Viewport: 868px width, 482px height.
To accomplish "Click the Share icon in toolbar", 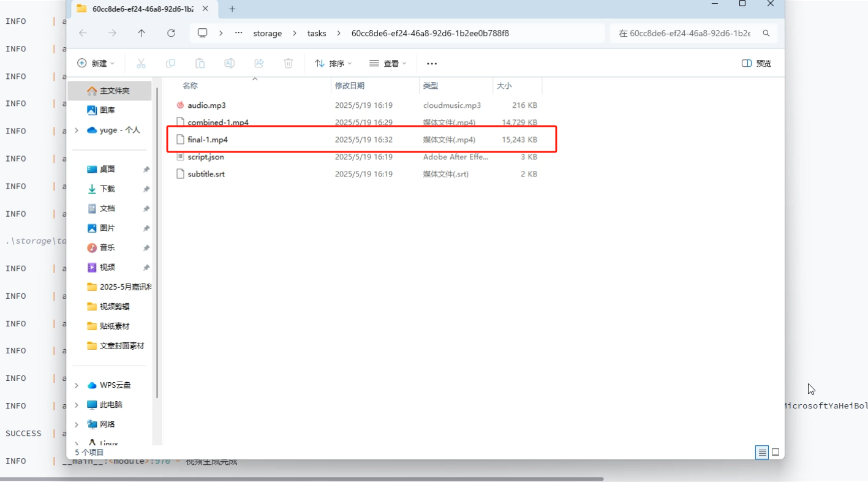I will click(x=259, y=63).
